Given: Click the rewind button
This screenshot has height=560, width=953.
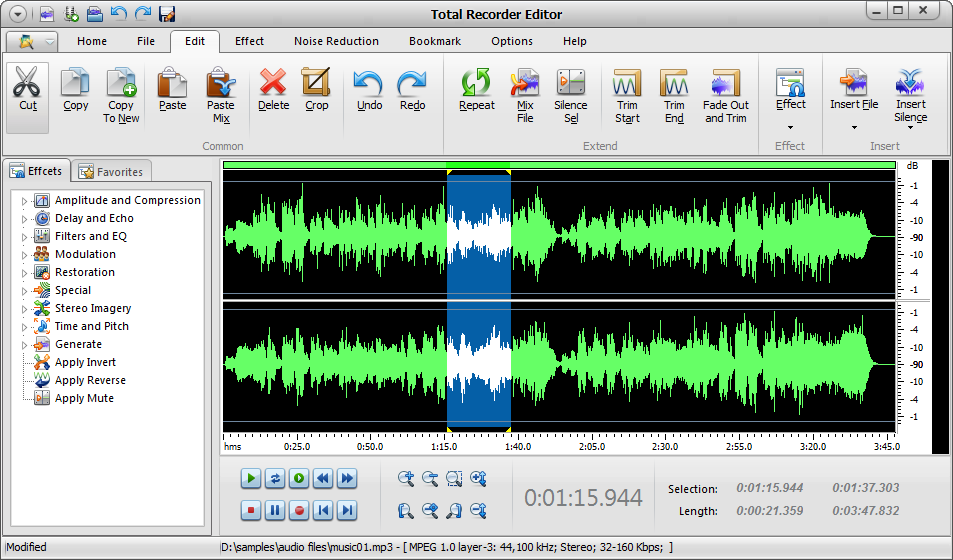Looking at the screenshot, I should pyautogui.click(x=323, y=479).
